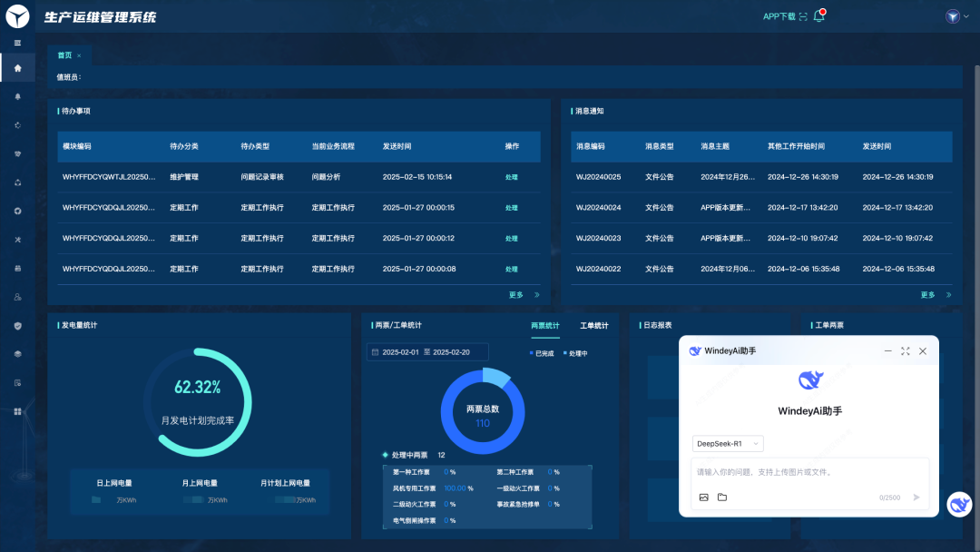Open the stacked layers sidebar icon
This screenshot has height=552, width=980.
click(17, 354)
